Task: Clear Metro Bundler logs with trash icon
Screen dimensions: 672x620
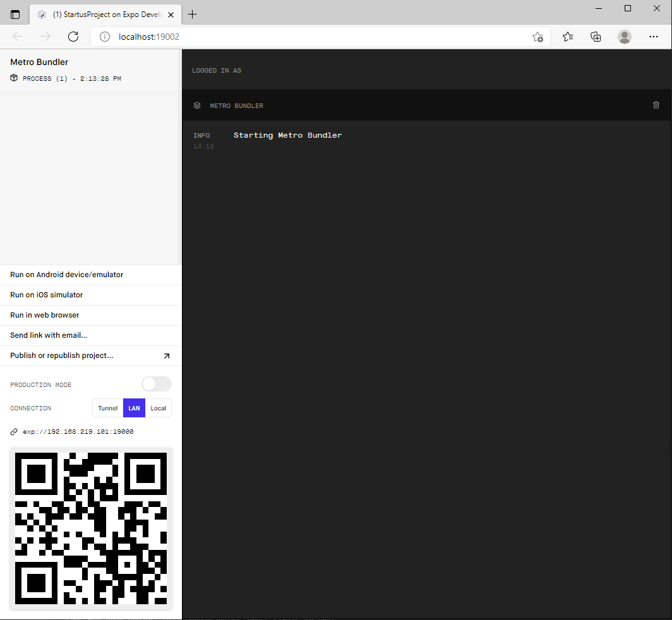Action: point(656,105)
